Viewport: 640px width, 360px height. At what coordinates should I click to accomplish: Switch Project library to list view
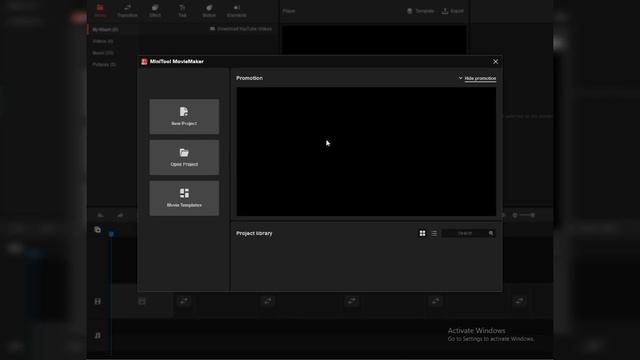434,233
